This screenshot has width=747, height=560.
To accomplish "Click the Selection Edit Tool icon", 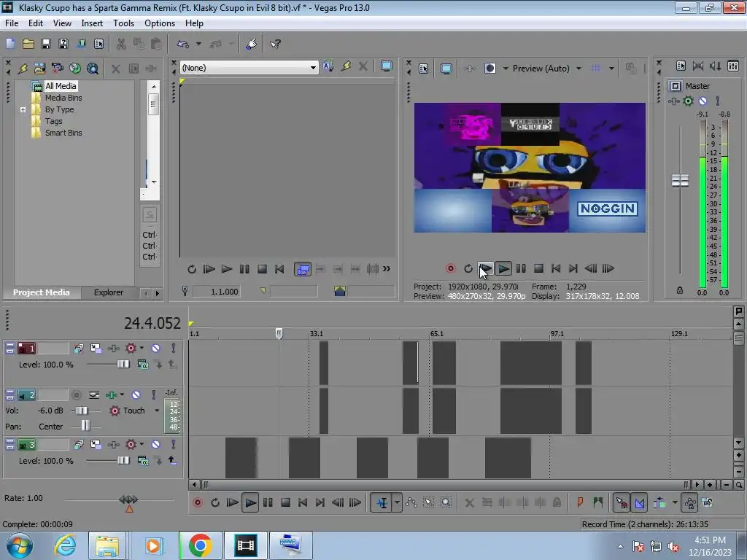I will coord(428,502).
